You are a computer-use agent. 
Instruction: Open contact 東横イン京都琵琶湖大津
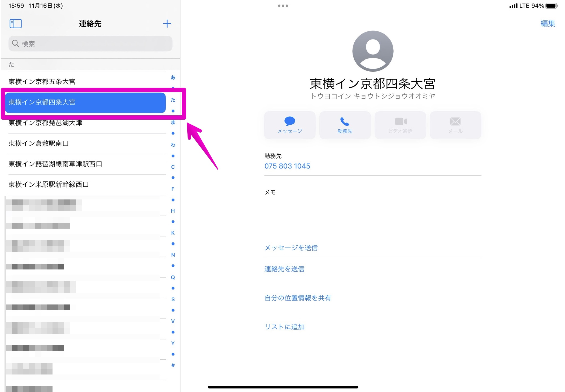coord(87,123)
